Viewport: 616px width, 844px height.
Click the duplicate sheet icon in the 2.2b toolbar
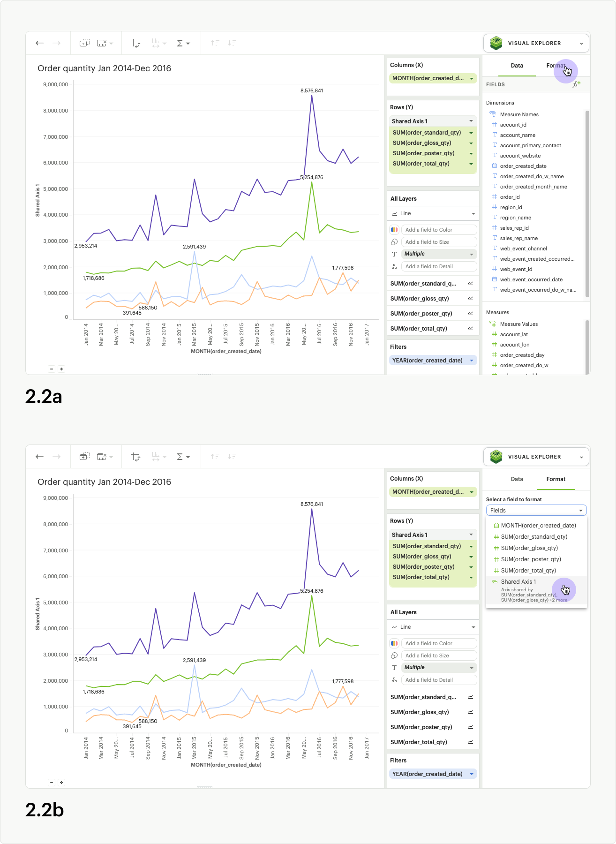(84, 457)
